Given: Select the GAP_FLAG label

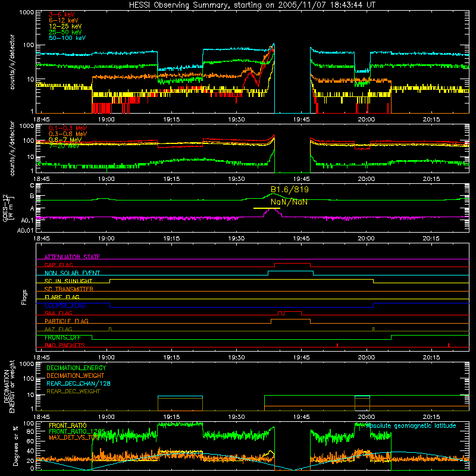Looking at the screenshot, I should click(58, 265).
